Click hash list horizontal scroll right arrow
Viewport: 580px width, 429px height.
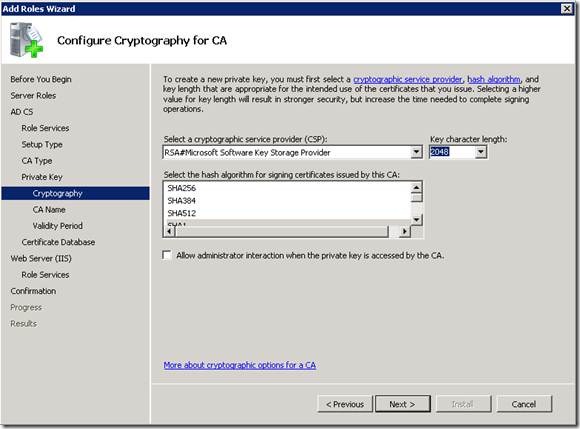pyautogui.click(x=405, y=232)
